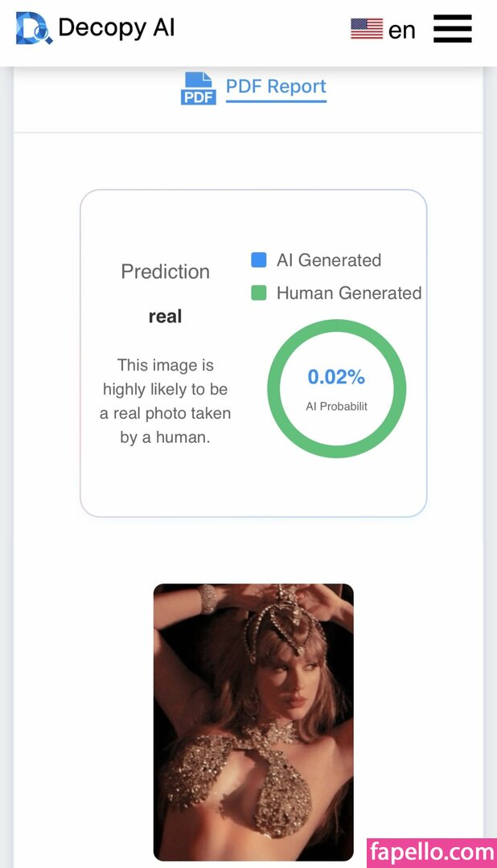497x868 pixels.
Task: Select the Human Generated legend label
Action: [349, 293]
